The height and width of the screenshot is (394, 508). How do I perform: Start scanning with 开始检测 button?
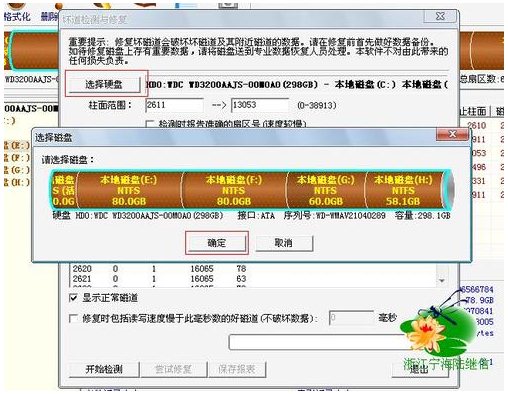tap(104, 369)
